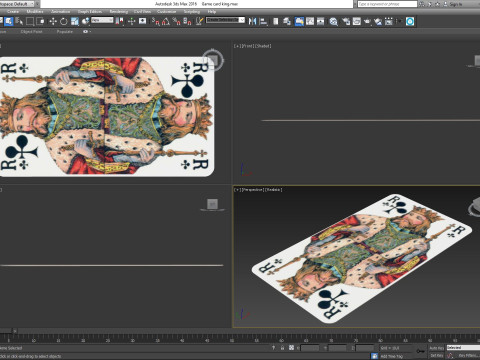Toggle Spinner Snap
Image resolution: width=480 pixels, height=360 pixels.
187,21
